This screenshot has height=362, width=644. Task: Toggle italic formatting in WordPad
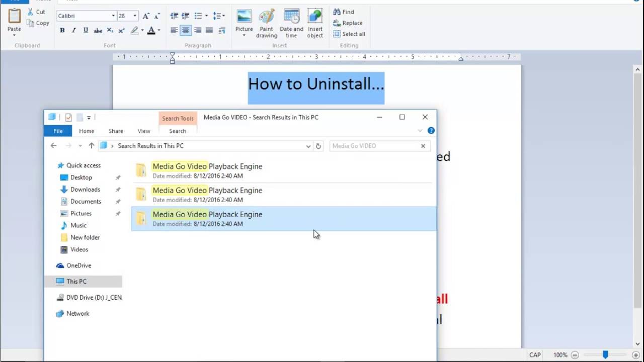[73, 31]
